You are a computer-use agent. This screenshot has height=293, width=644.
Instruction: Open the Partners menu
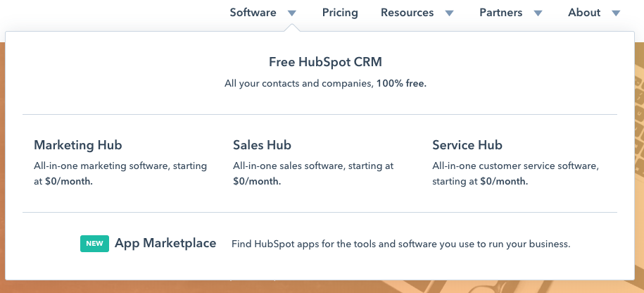pyautogui.click(x=501, y=13)
